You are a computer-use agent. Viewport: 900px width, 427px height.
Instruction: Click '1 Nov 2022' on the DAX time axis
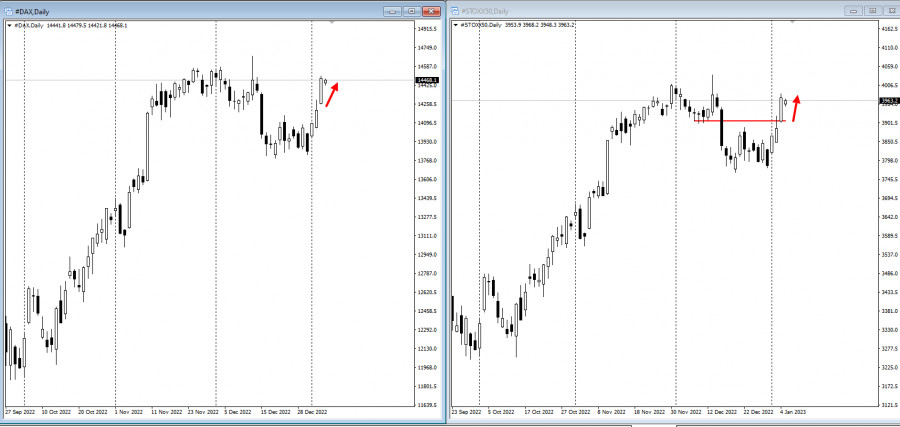coord(129,412)
